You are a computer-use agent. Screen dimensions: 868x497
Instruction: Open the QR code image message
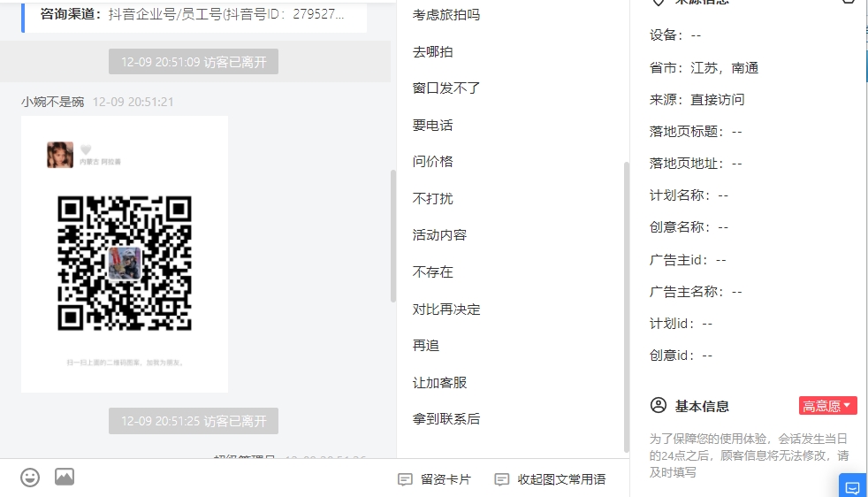click(125, 255)
